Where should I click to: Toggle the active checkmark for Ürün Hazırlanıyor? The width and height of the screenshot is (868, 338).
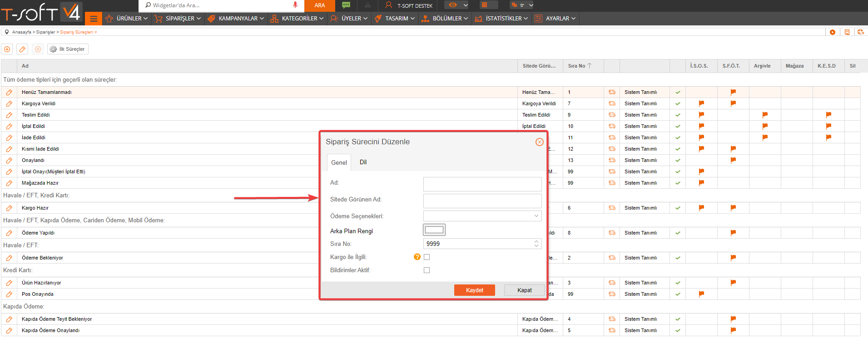point(678,283)
